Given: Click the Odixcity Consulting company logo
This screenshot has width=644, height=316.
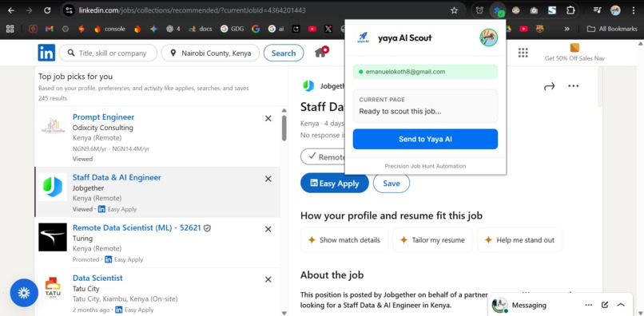Looking at the screenshot, I should click(53, 126).
